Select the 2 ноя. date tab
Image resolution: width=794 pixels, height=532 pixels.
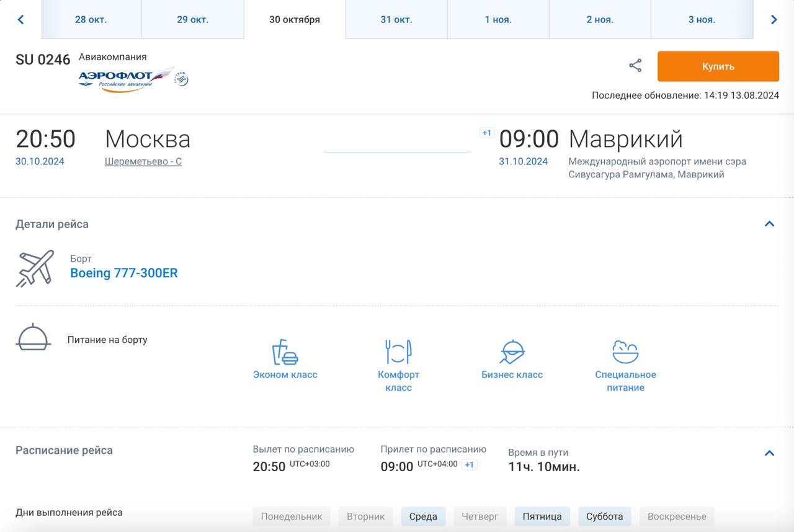(599, 20)
